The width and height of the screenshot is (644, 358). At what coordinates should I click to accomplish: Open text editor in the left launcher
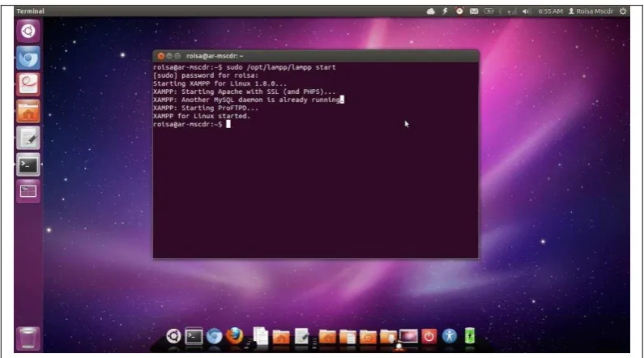pyautogui.click(x=28, y=139)
